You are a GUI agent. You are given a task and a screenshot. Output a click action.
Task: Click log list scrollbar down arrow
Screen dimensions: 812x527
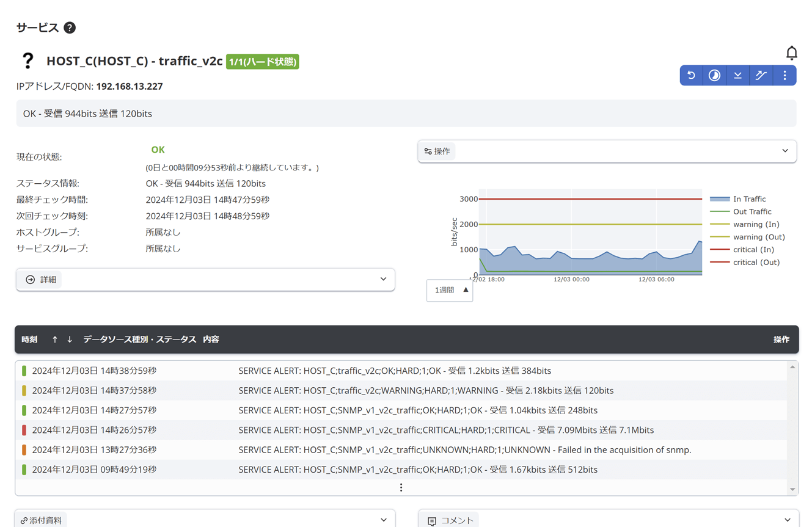(x=792, y=489)
